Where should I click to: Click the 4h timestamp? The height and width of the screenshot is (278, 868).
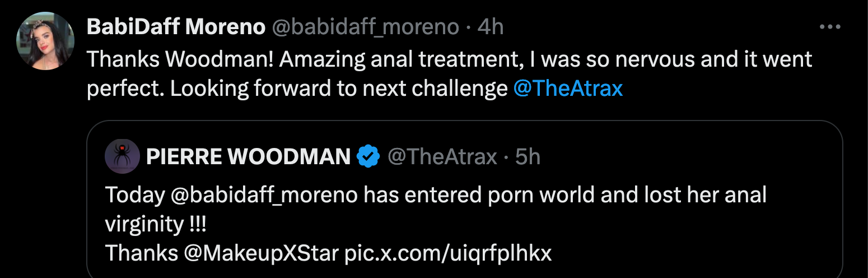pos(491,27)
